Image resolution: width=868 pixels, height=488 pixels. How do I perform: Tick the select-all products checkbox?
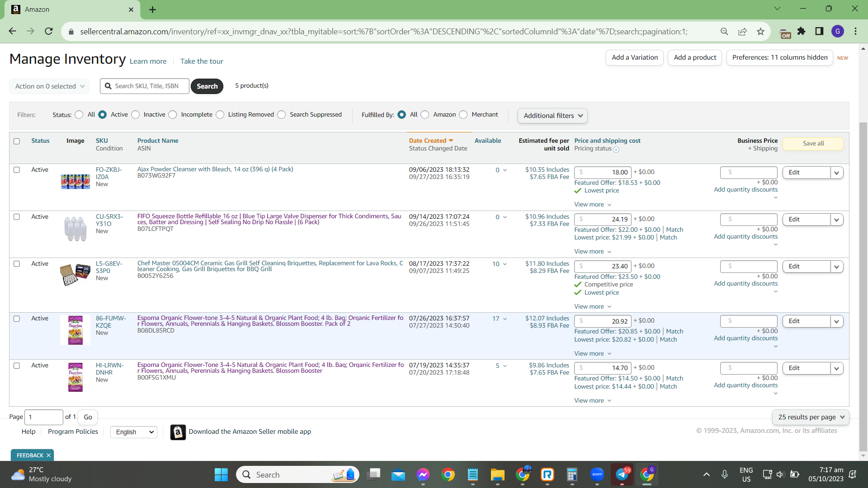click(x=17, y=141)
